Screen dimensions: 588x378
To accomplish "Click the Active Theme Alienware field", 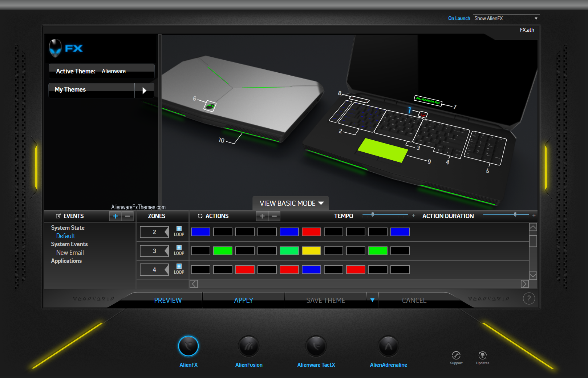I will point(102,71).
